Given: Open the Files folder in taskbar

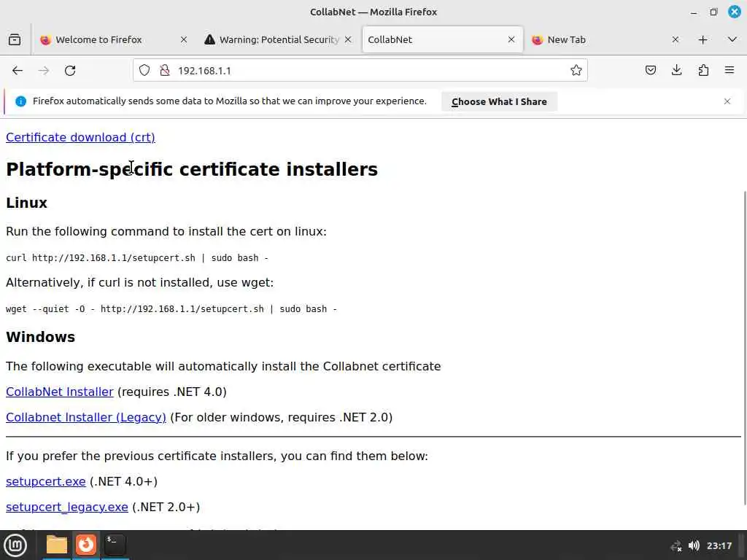Looking at the screenshot, I should point(56,545).
